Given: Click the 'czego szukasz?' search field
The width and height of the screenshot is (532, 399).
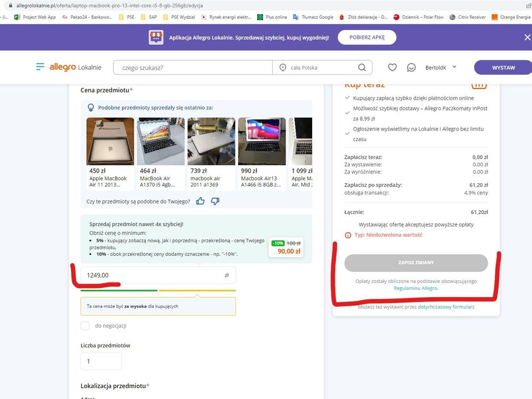Looking at the screenshot, I should click(193, 68).
